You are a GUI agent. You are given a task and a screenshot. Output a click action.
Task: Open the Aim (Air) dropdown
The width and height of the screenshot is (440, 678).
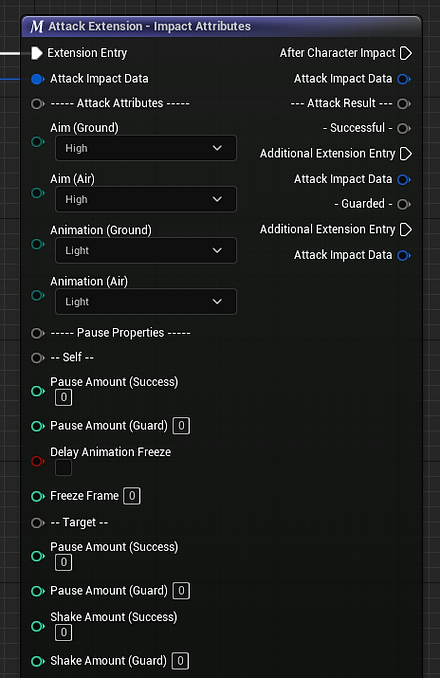(x=146, y=199)
